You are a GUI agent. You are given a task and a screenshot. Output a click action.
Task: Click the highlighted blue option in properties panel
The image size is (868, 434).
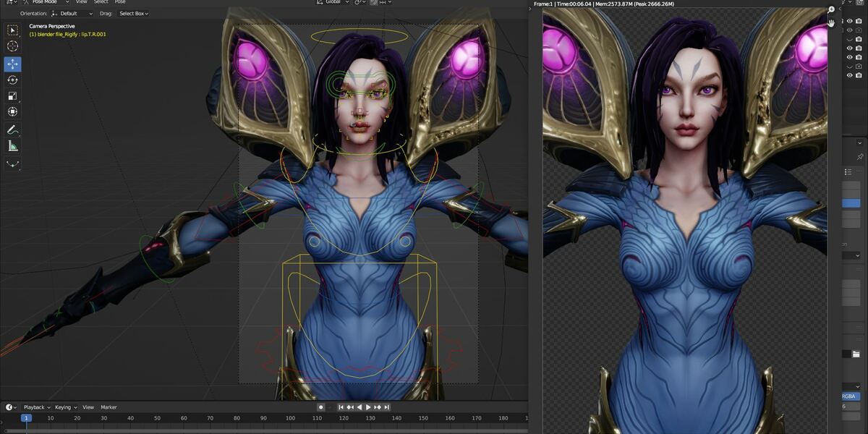[x=851, y=203]
